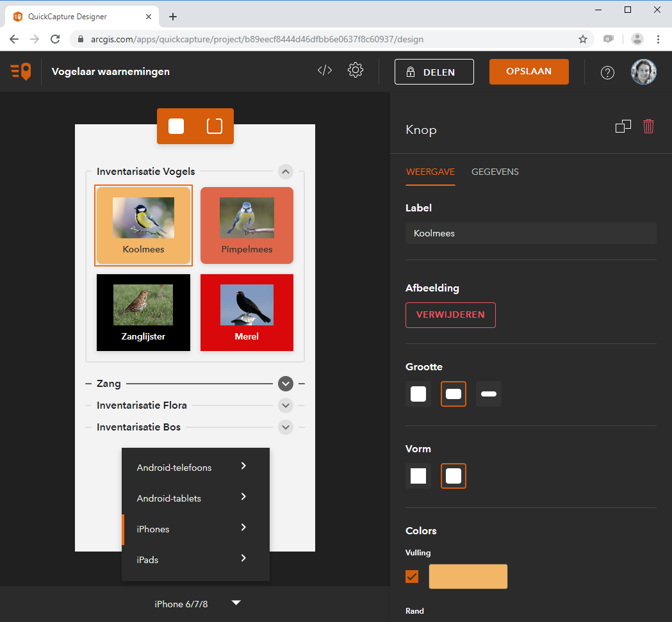
Task: Click the media cast icon in browser toolbar
Action: click(x=609, y=40)
